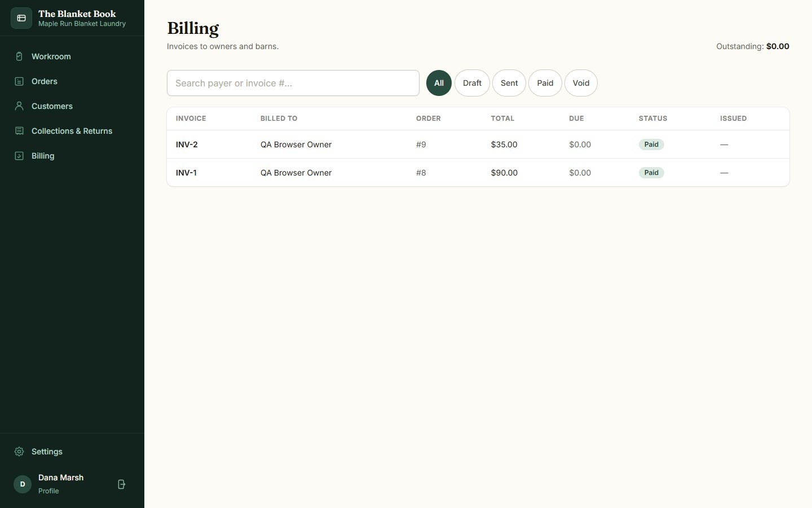Viewport: 812px width, 508px height.
Task: Click QA Browser Owner in the INV-2 row
Action: point(296,144)
